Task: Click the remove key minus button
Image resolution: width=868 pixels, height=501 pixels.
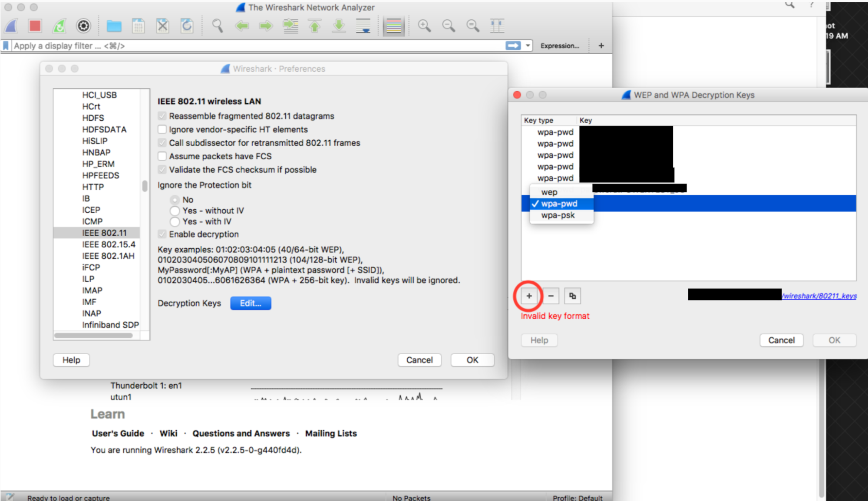Action: pos(551,296)
